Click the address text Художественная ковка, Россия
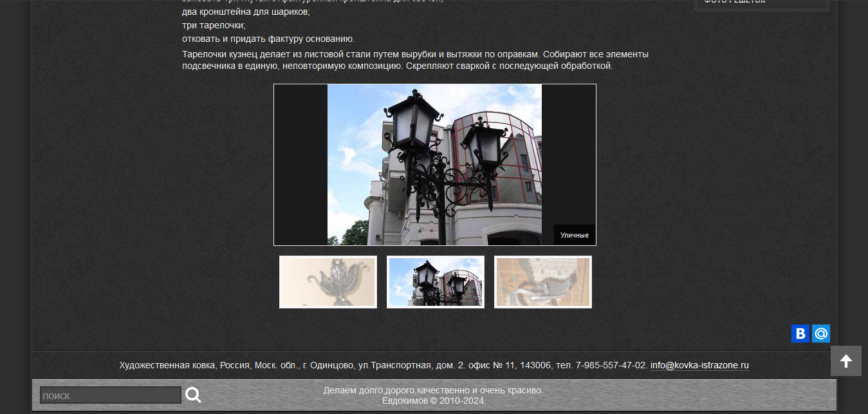The image size is (868, 414). click(x=383, y=365)
